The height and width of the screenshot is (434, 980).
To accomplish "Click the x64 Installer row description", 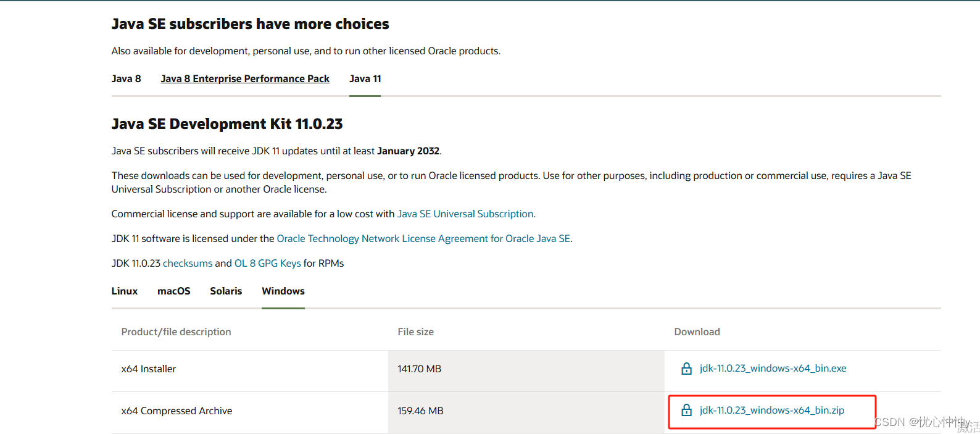I will tap(149, 369).
